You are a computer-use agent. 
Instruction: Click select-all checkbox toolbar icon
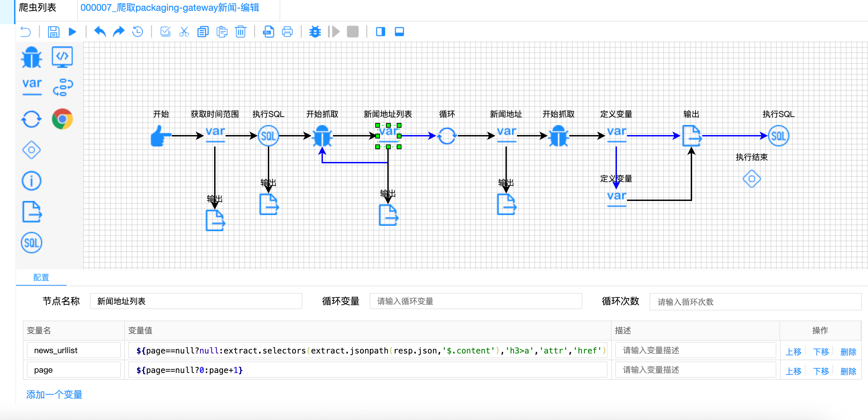coord(165,32)
